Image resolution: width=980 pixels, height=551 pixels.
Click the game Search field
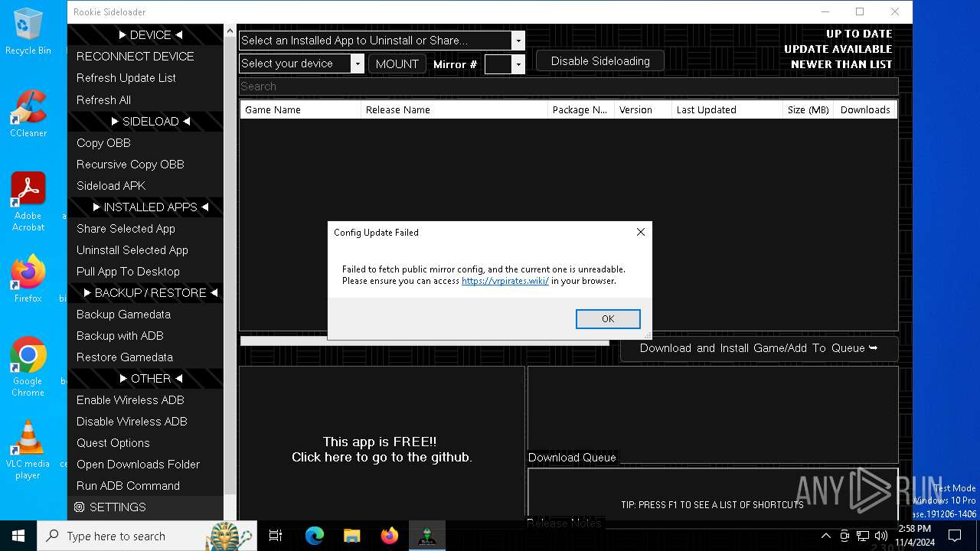568,86
